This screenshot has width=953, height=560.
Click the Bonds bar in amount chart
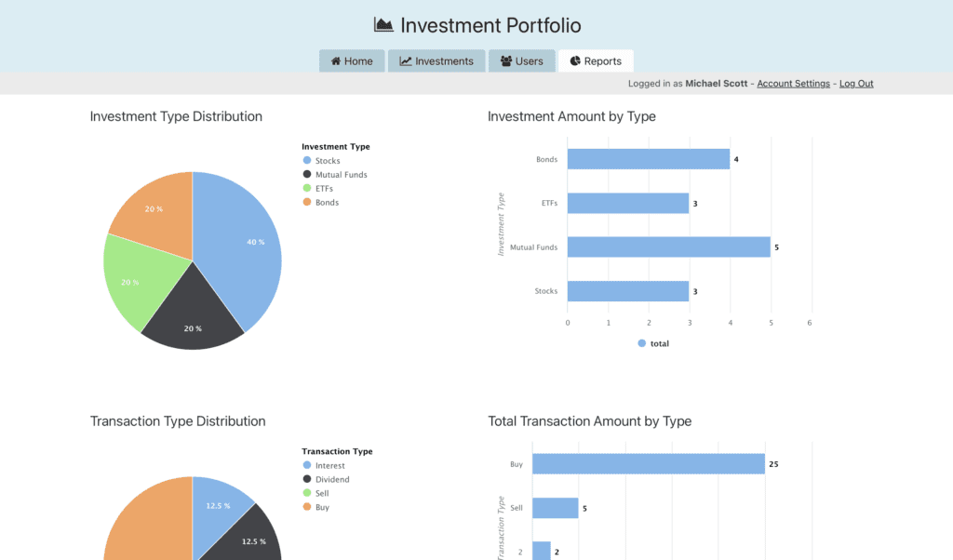click(x=648, y=159)
